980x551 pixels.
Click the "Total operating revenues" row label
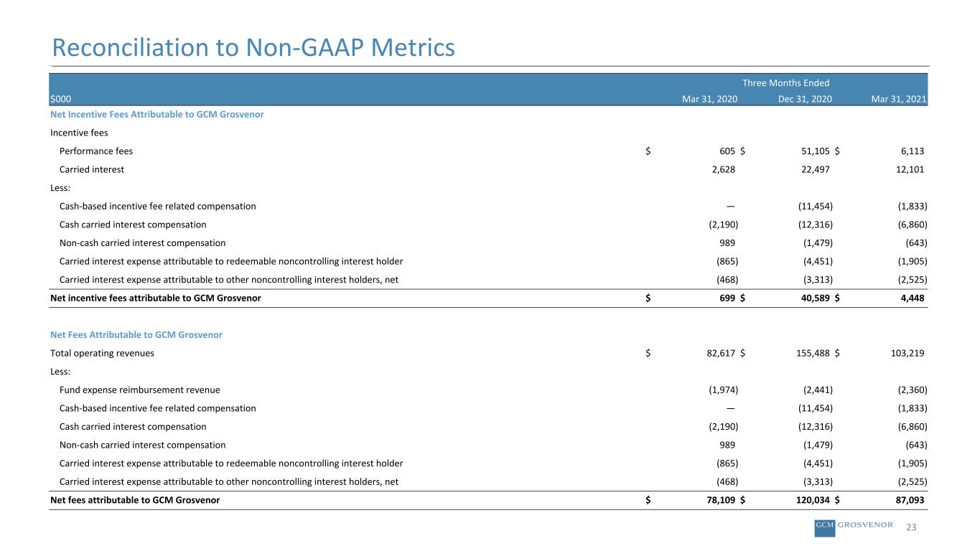(102, 353)
